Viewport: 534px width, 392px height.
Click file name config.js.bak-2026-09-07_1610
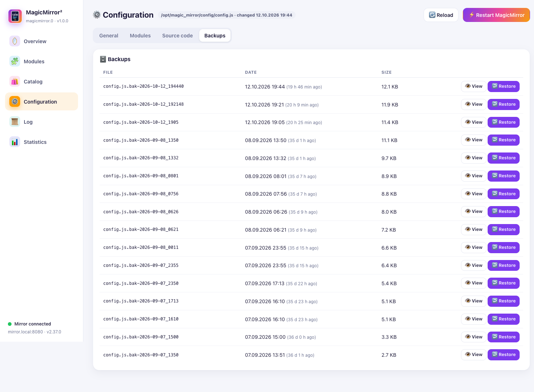click(141, 319)
